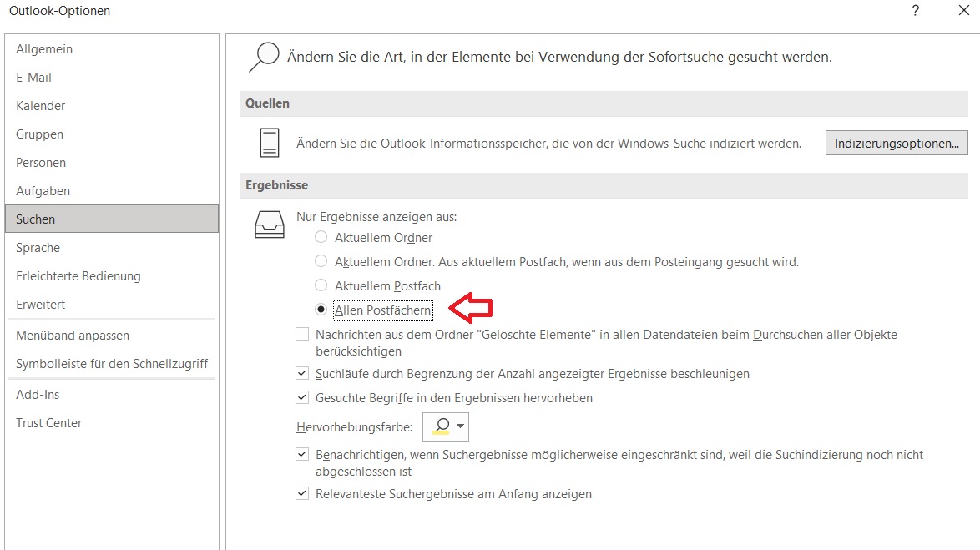Open the Trust Center category

112,423
